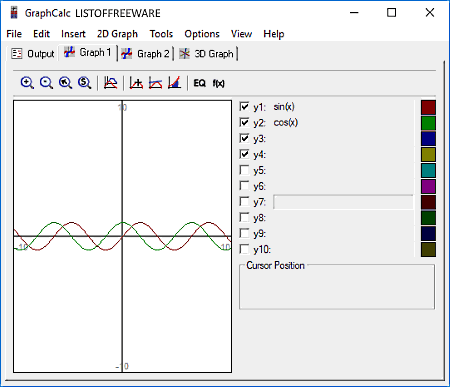Screen dimensions: 450x387
Task: Click the graph plot origin point
Action: pos(122,236)
